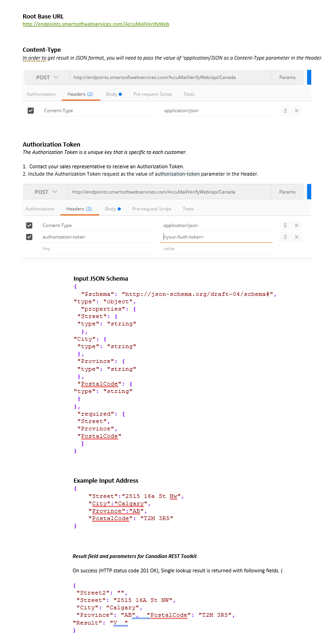Viewport: 333px width, 644px height.
Task: Select Authorization tab in Content-Type section
Action: [x=41, y=94]
